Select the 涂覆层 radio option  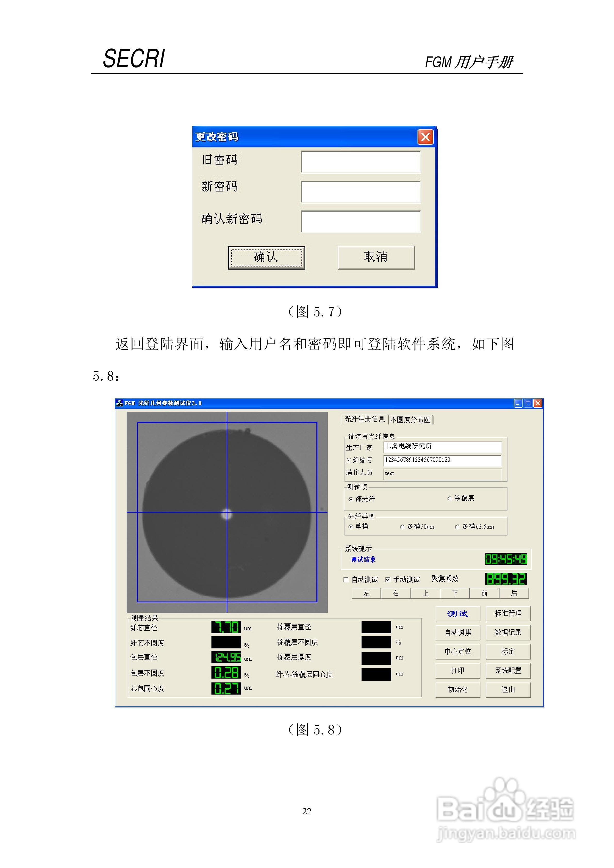(x=449, y=498)
